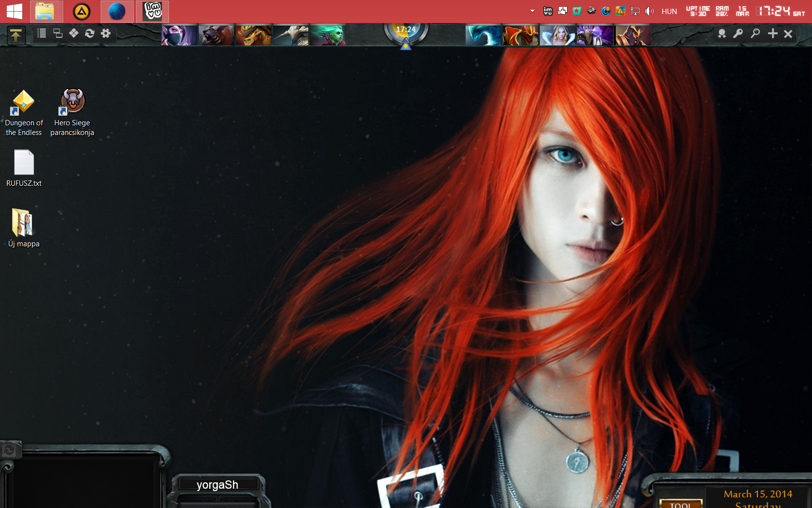Select the Bristleback hero portrait

[x=253, y=35]
